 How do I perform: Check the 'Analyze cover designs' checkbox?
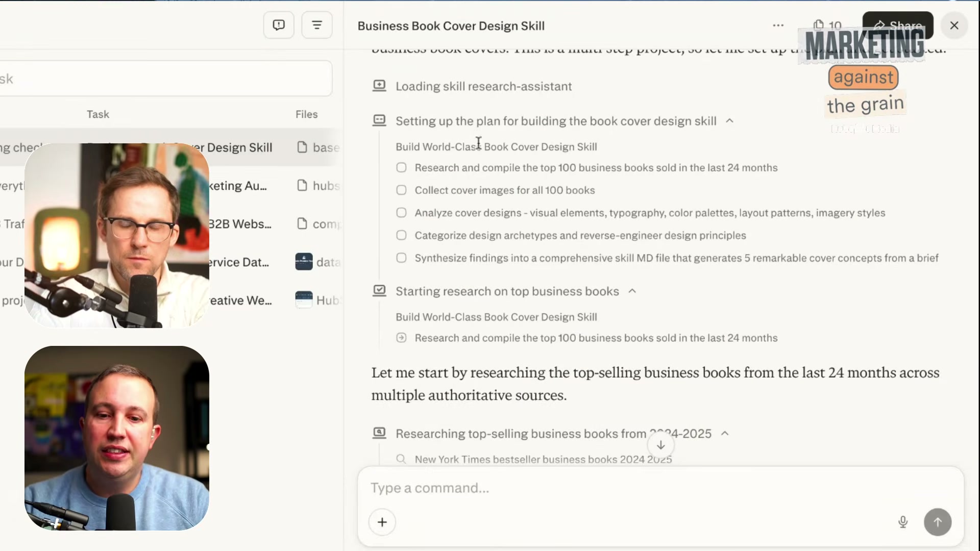click(x=401, y=213)
